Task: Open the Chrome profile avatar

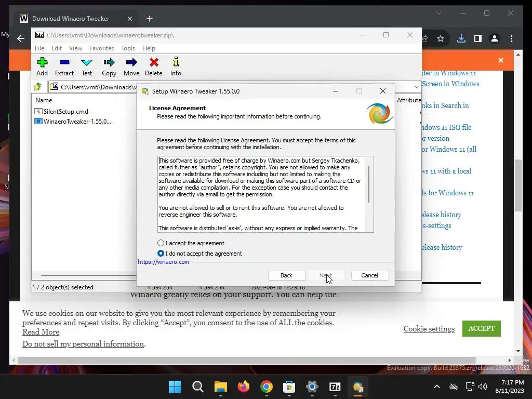Action: click(x=495, y=38)
